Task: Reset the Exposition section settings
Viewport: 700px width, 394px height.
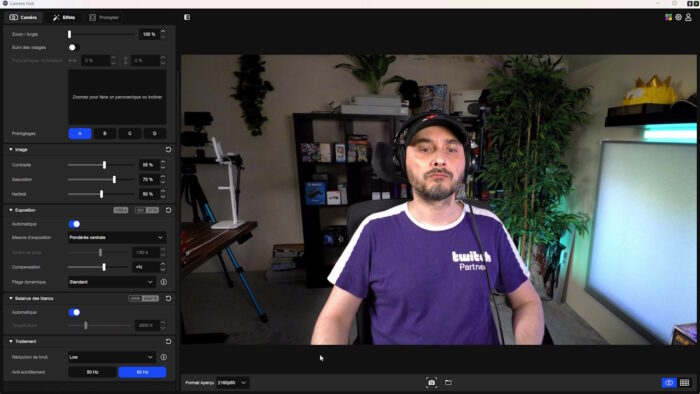Action: click(168, 210)
